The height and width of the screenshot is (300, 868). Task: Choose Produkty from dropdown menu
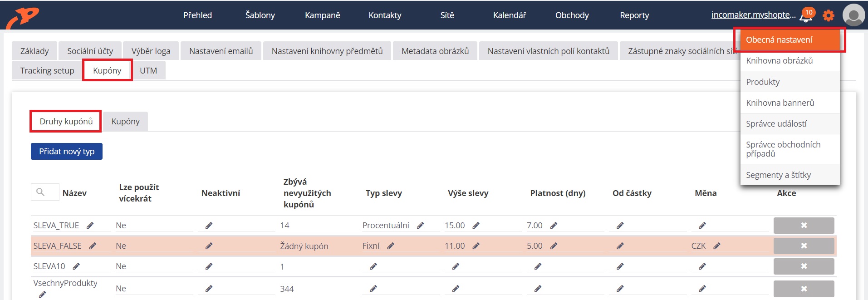(x=790, y=82)
